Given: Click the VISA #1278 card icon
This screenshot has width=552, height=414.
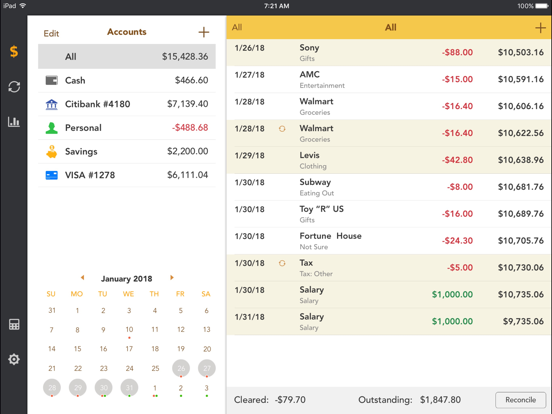Looking at the screenshot, I should click(x=52, y=175).
